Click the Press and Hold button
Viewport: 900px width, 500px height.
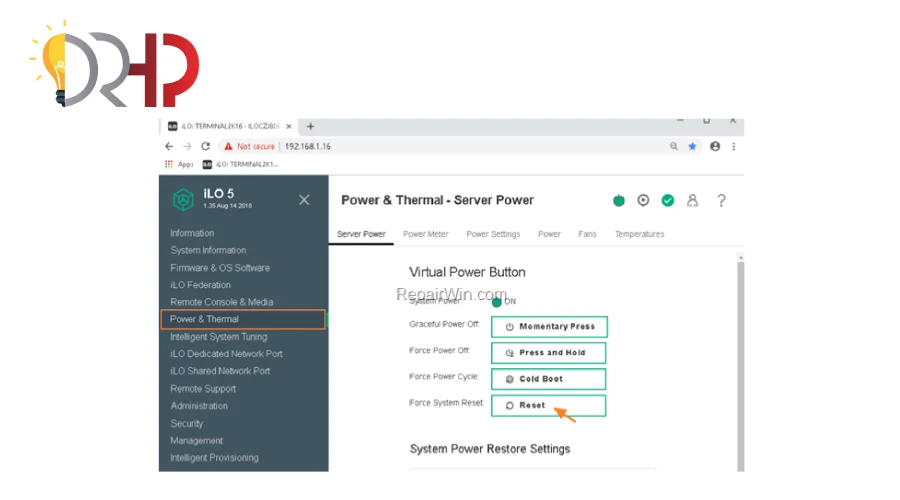click(x=549, y=353)
